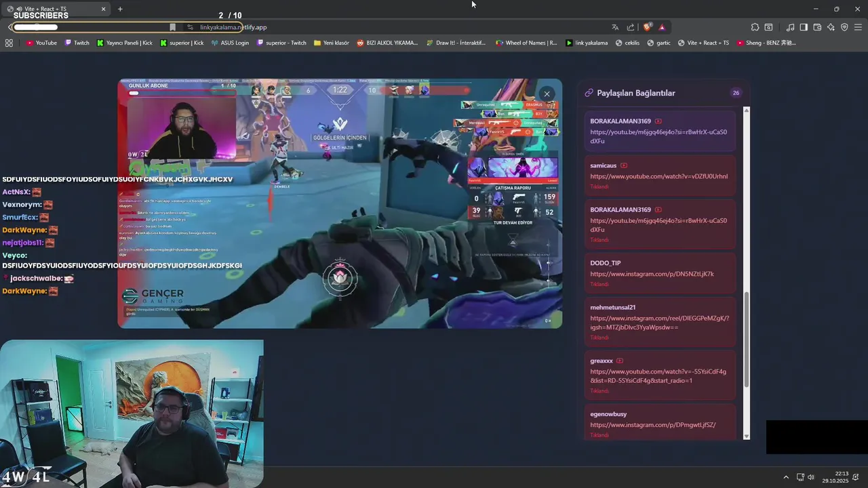Click the music note media control icon
Viewport: 868px width, 488px height.
[x=790, y=27]
